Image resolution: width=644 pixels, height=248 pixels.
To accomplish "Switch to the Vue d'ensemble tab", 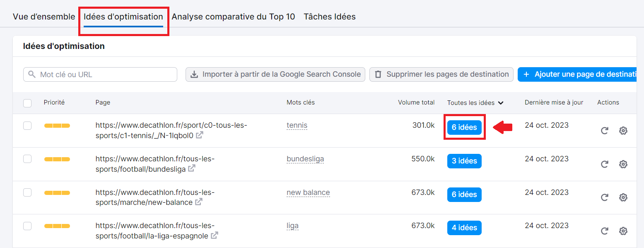I will point(43,16).
